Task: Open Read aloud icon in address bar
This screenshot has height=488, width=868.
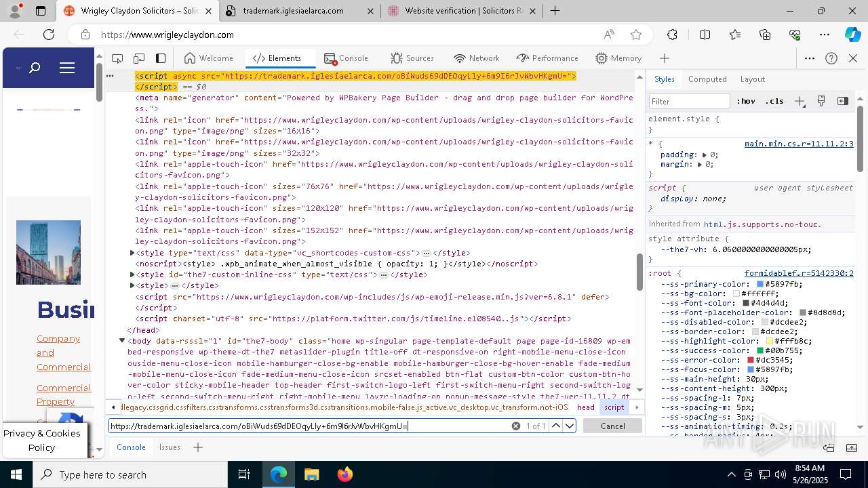Action: click(609, 35)
